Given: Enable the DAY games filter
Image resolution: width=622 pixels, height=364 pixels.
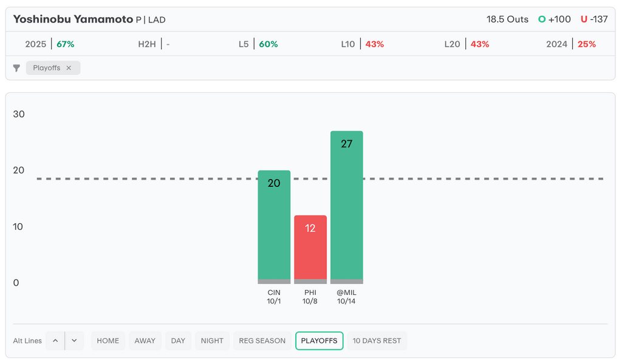Looking at the screenshot, I should click(178, 341).
